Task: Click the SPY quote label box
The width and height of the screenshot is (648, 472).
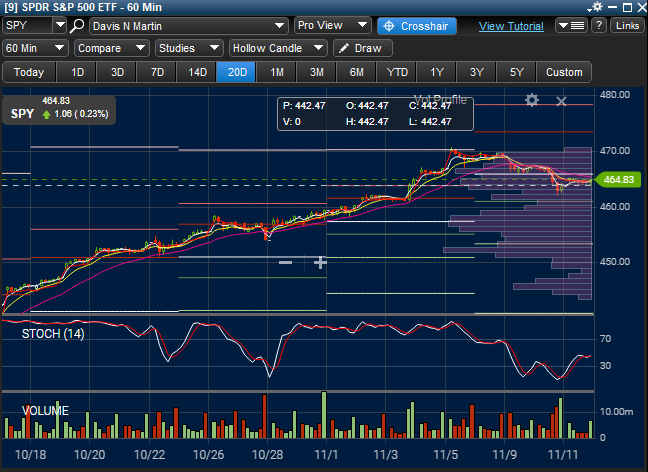Action: [x=59, y=110]
